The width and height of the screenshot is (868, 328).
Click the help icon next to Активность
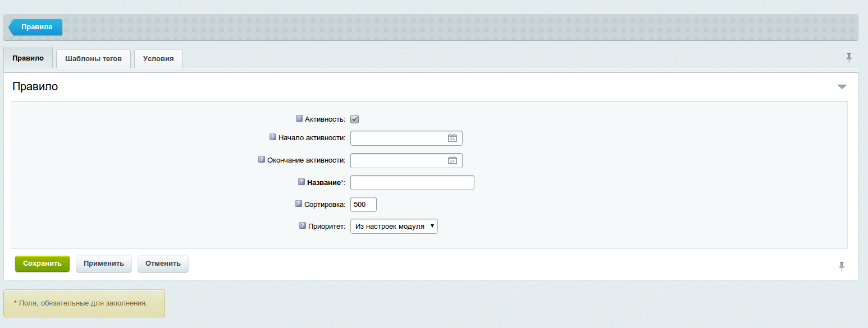pos(298,118)
